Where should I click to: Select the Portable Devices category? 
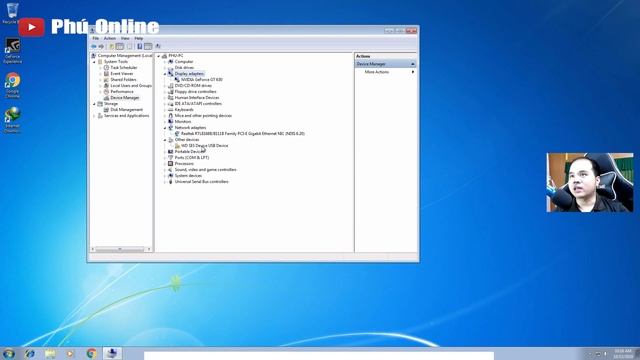point(190,152)
